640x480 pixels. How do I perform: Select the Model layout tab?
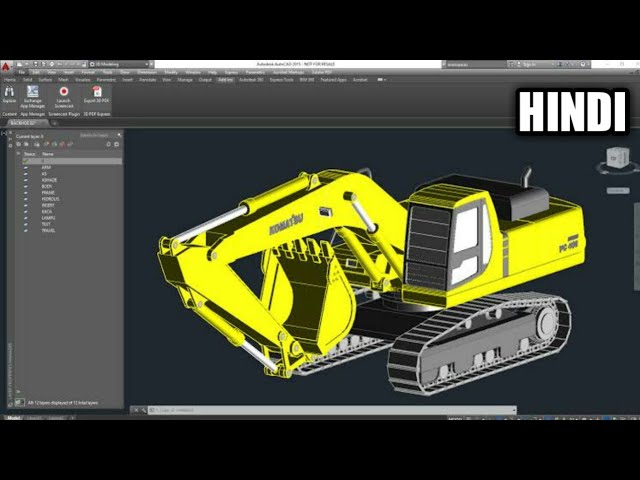click(x=13, y=418)
